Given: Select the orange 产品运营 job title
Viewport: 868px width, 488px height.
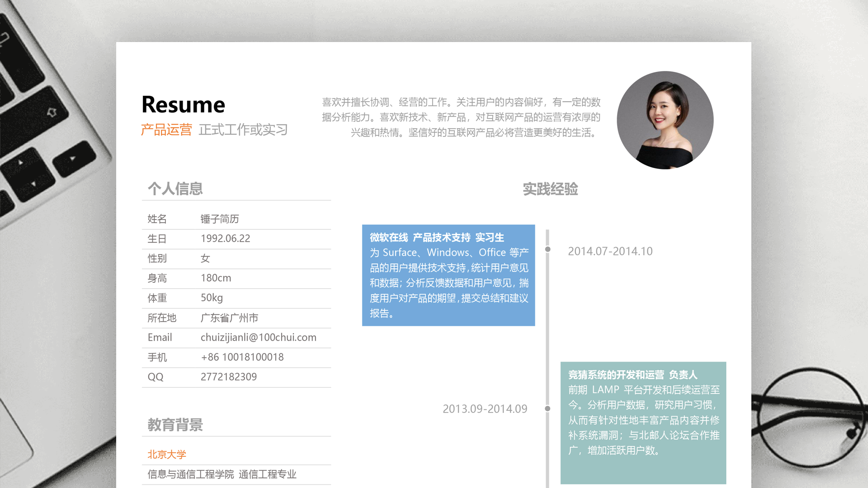Looking at the screenshot, I should click(x=166, y=130).
